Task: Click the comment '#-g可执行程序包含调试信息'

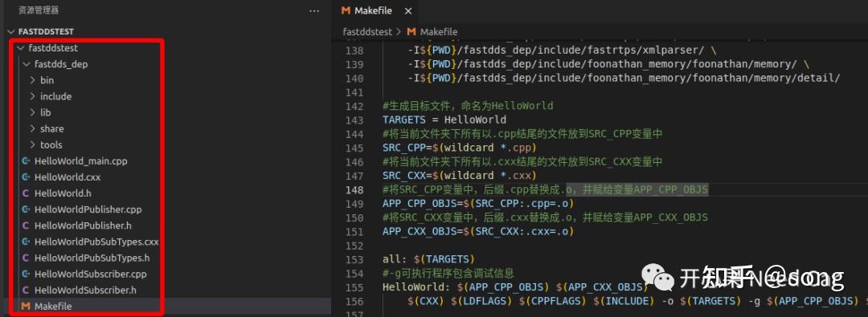Action: (448, 274)
